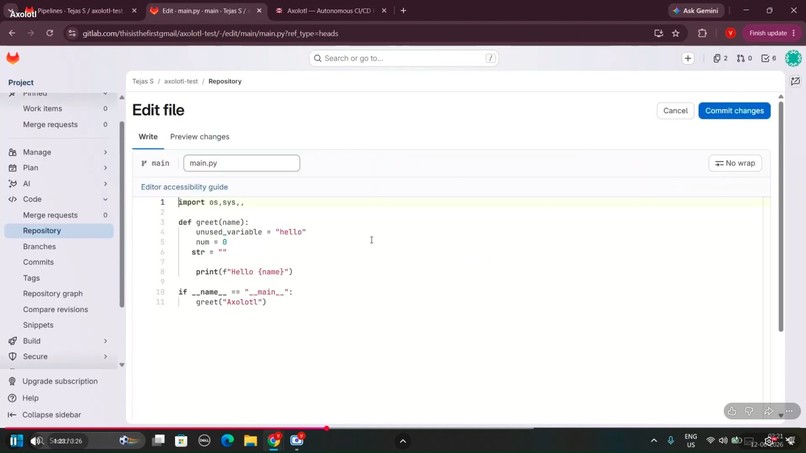This screenshot has width=806, height=453.
Task: Open Microsoft Store from taskbar
Action: (181, 441)
